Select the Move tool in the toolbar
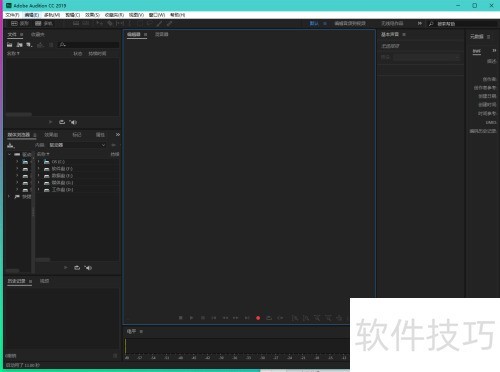500x372 pixels. click(x=99, y=23)
